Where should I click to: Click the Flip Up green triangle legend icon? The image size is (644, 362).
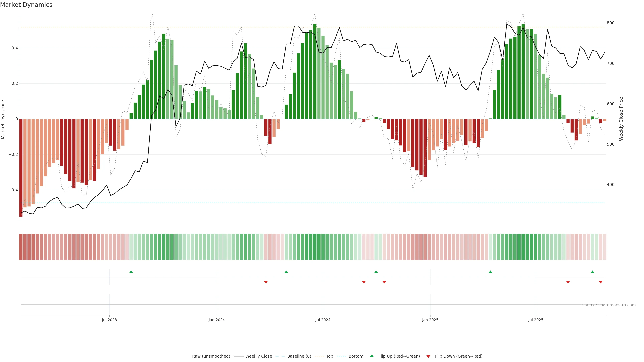[372, 356]
